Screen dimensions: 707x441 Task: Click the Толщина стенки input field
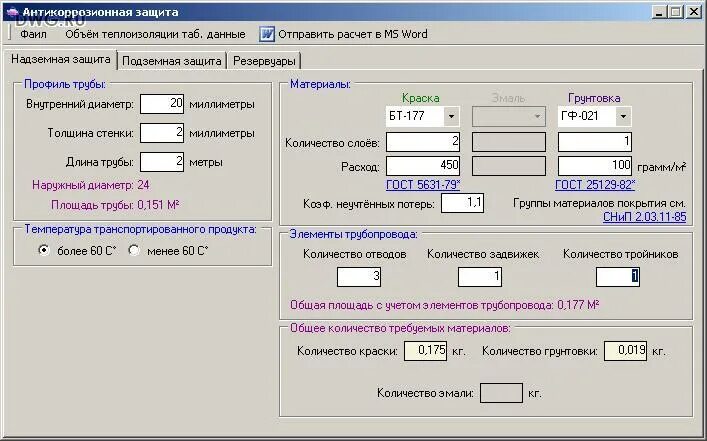tap(162, 133)
